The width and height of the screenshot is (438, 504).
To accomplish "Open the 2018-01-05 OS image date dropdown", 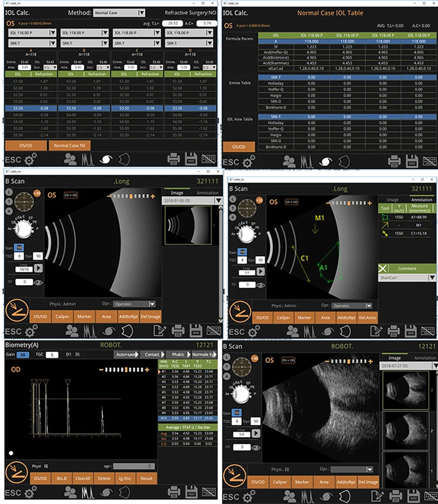I will (218, 200).
